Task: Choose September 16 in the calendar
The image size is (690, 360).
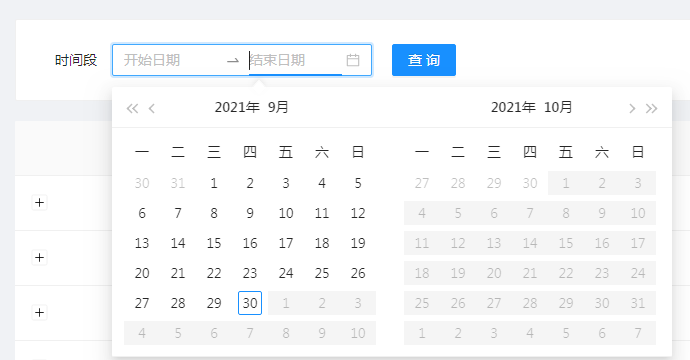Action: point(250,243)
